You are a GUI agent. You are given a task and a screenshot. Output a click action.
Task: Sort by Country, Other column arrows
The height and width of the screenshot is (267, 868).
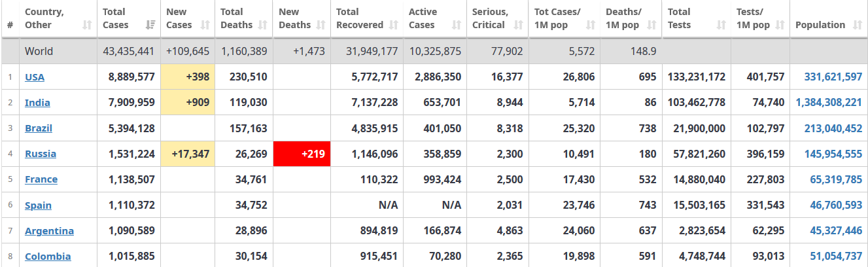click(88, 25)
